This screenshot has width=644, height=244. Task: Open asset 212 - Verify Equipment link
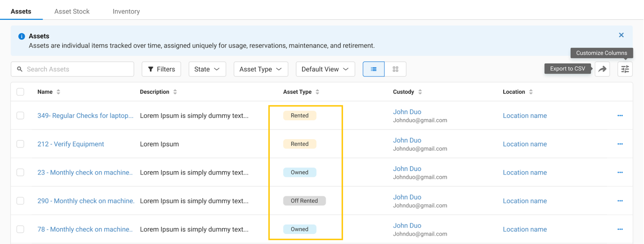point(71,144)
